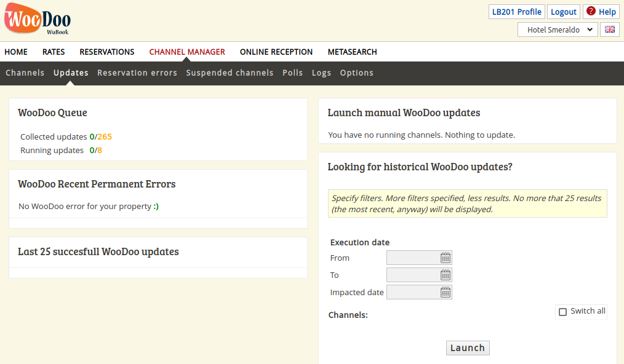Click the WooDoo WuBook logo

pos(38,18)
